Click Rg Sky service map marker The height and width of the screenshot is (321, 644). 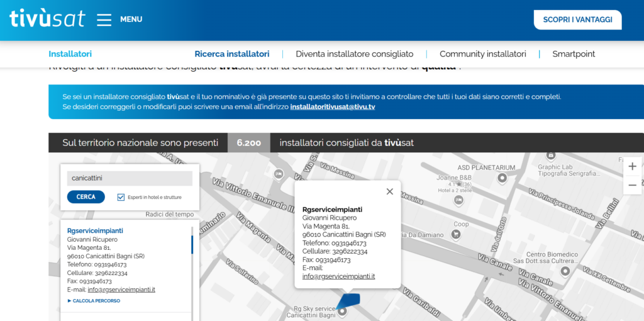click(341, 311)
